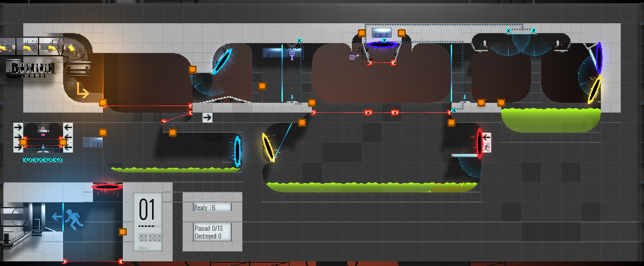Image resolution: width=644 pixels, height=266 pixels.
Task: Click the blue left arrow beside the exit sign
Action: (x=56, y=216)
